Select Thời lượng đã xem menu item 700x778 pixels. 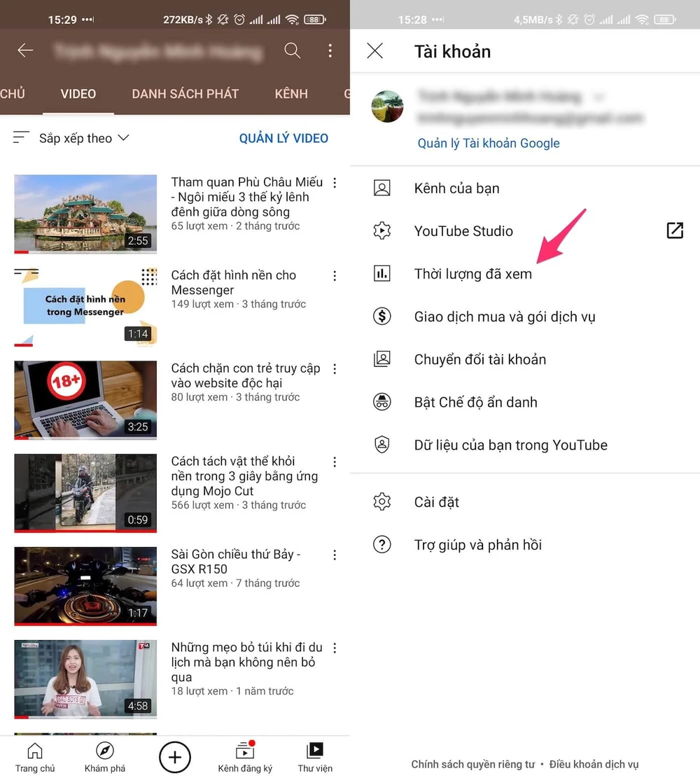coord(472,274)
